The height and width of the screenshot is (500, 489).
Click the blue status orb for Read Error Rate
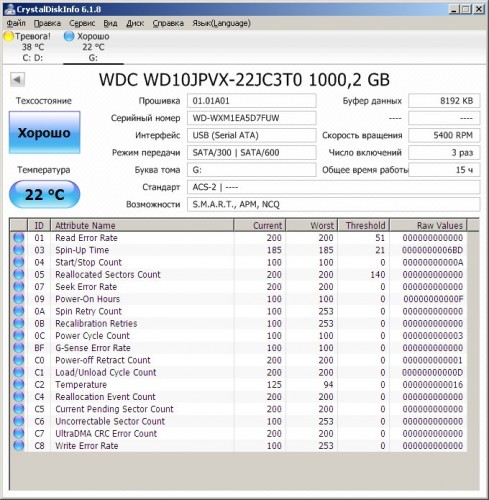tap(19, 238)
